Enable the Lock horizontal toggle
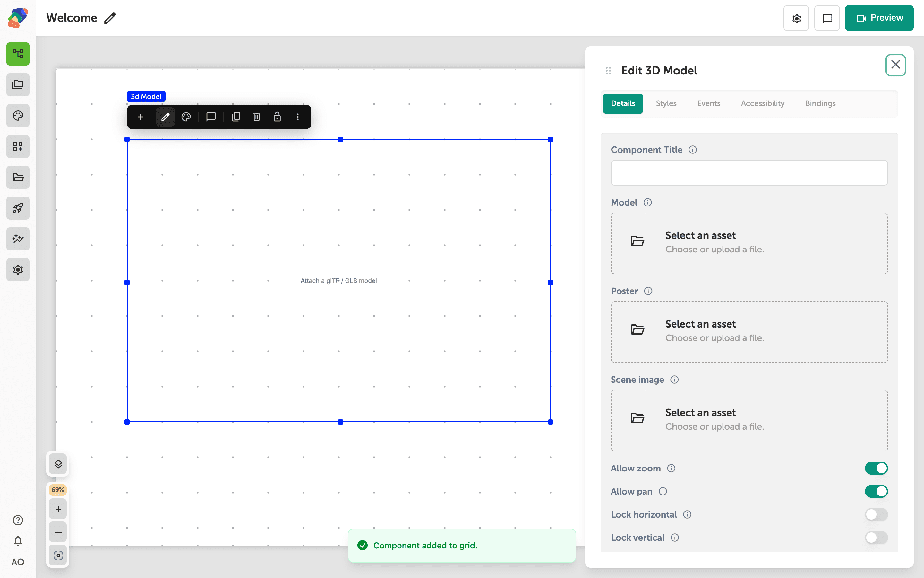This screenshot has width=924, height=578. tap(876, 514)
